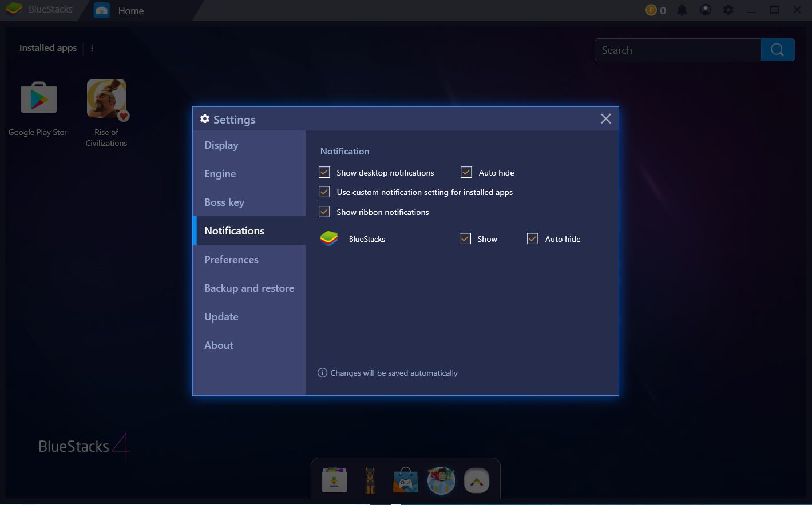
Task: Open the more apps arrow icon in dock
Action: [477, 480]
